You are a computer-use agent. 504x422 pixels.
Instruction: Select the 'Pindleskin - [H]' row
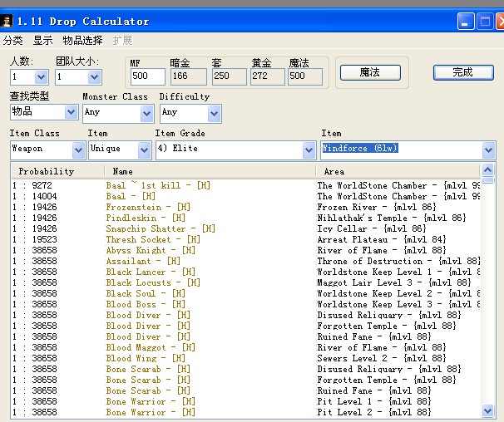(246, 218)
